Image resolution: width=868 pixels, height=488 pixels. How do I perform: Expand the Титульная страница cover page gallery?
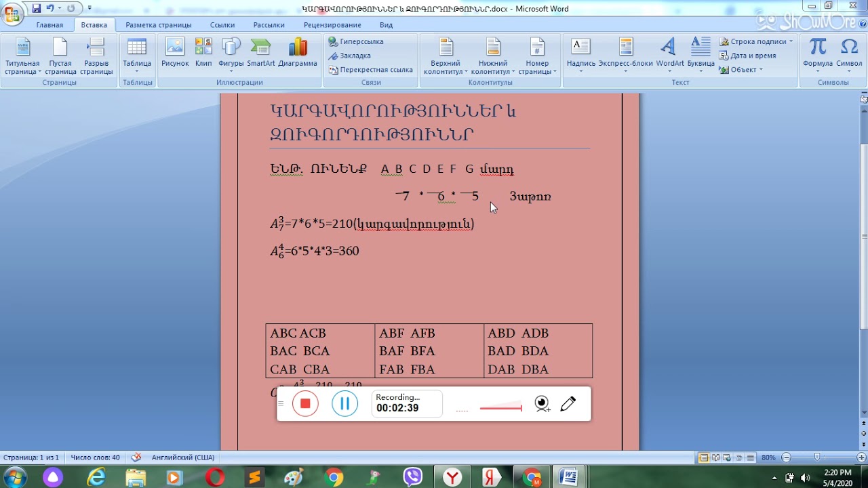click(22, 56)
